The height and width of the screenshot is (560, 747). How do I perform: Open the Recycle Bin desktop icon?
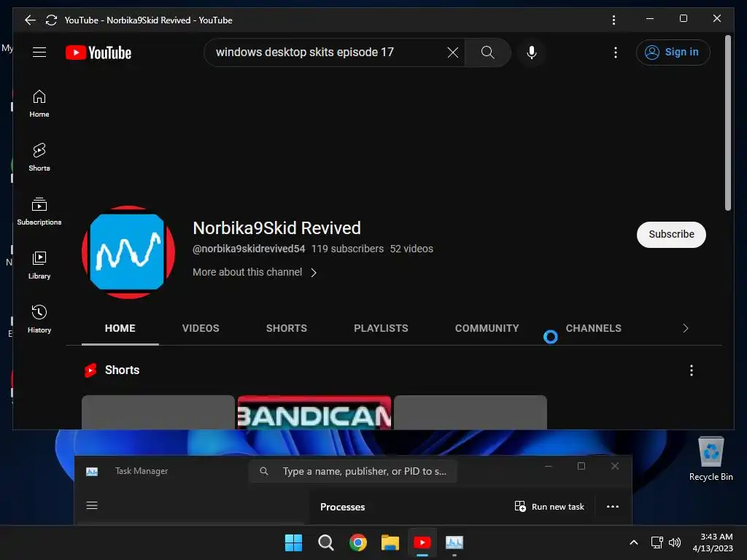[x=711, y=459]
